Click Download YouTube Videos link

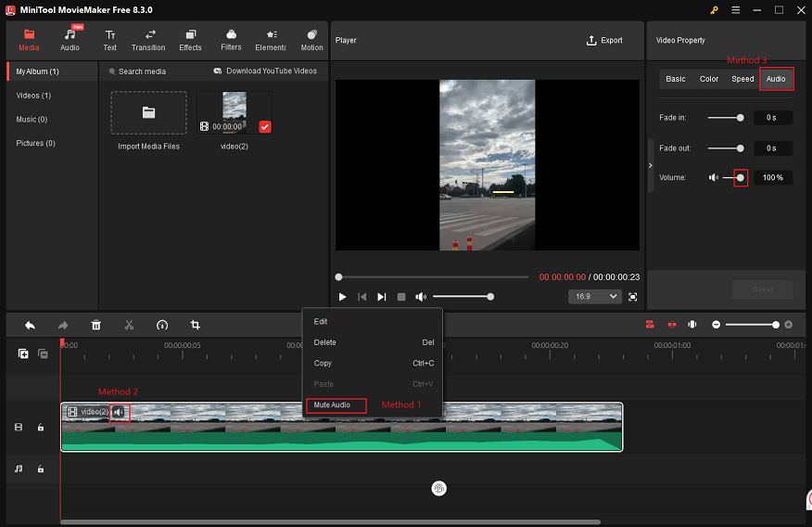pos(265,71)
